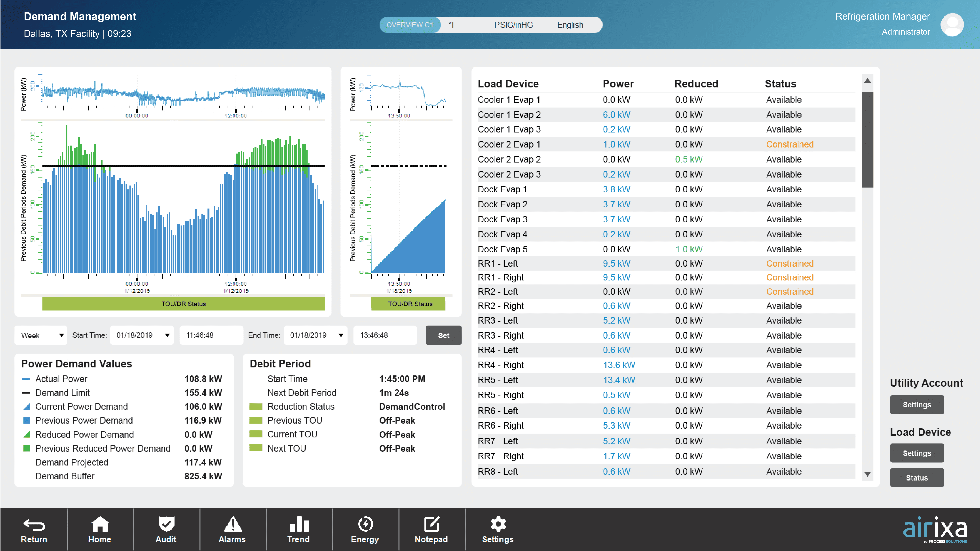
Task: Click the Reduced Power Demand green triangle marker
Action: point(26,434)
